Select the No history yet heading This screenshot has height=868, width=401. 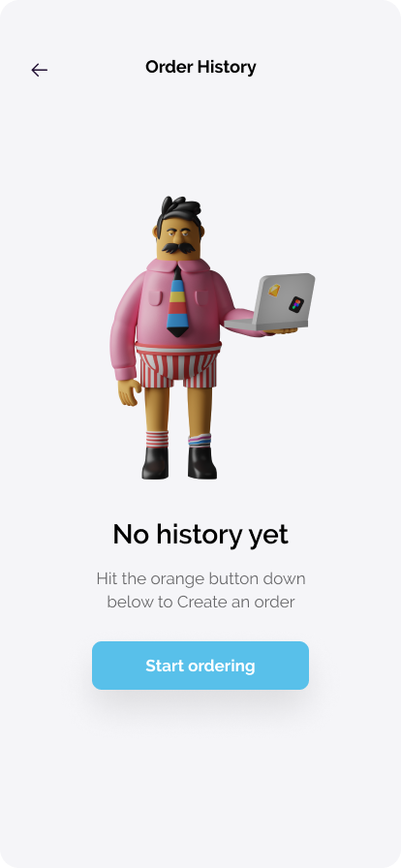[200, 534]
